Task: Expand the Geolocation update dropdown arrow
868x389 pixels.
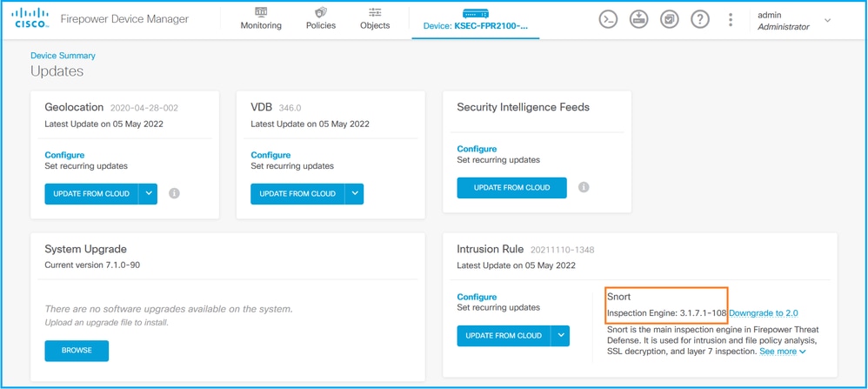Action: pyautogui.click(x=148, y=193)
